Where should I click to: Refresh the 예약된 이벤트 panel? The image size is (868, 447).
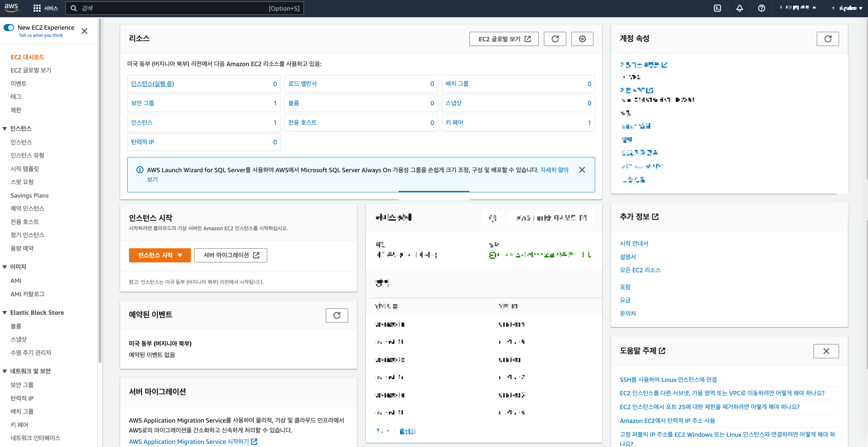pyautogui.click(x=336, y=315)
